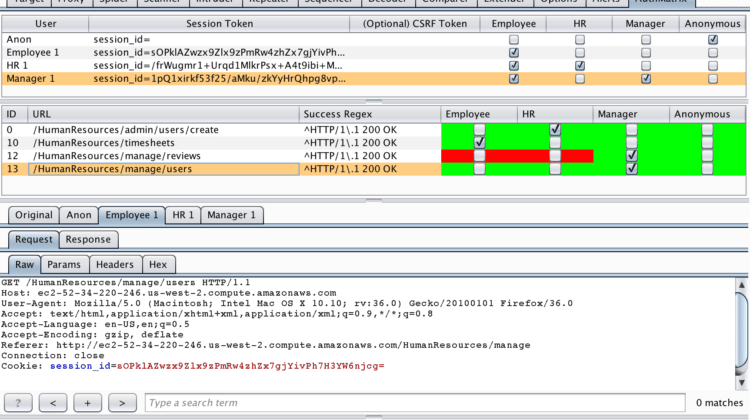Click the Referer header line in raw request
The width and height of the screenshot is (750, 420).
point(265,345)
